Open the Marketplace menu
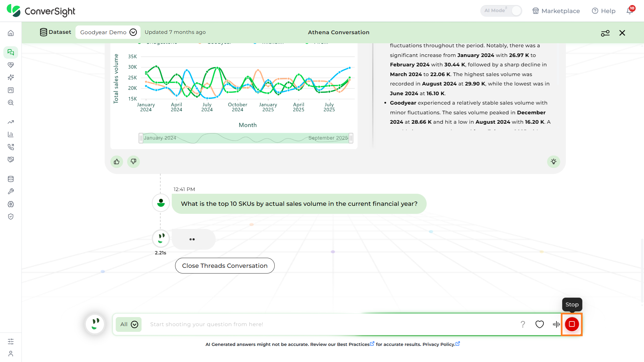Screen dimensions: 644x362 pyautogui.click(x=556, y=11)
